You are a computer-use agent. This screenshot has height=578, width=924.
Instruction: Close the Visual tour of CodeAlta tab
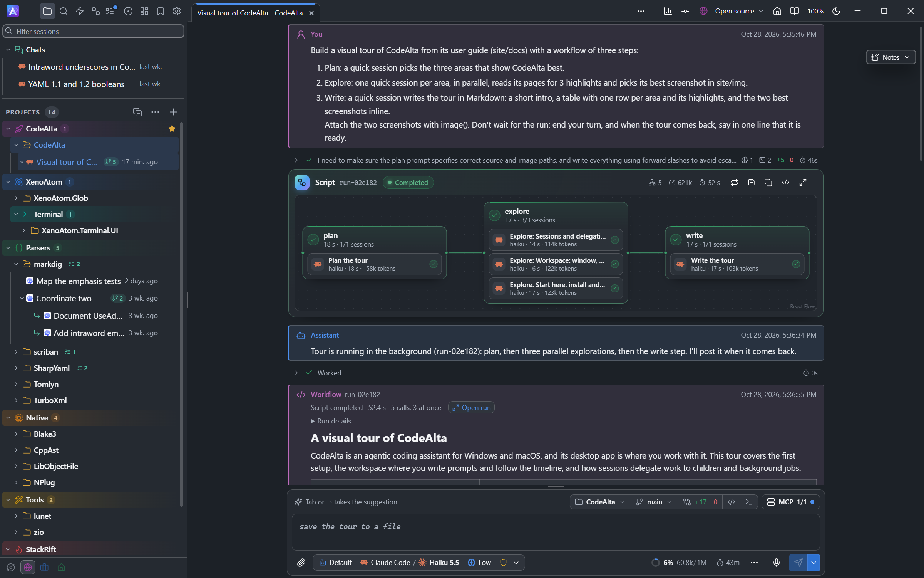click(x=311, y=13)
